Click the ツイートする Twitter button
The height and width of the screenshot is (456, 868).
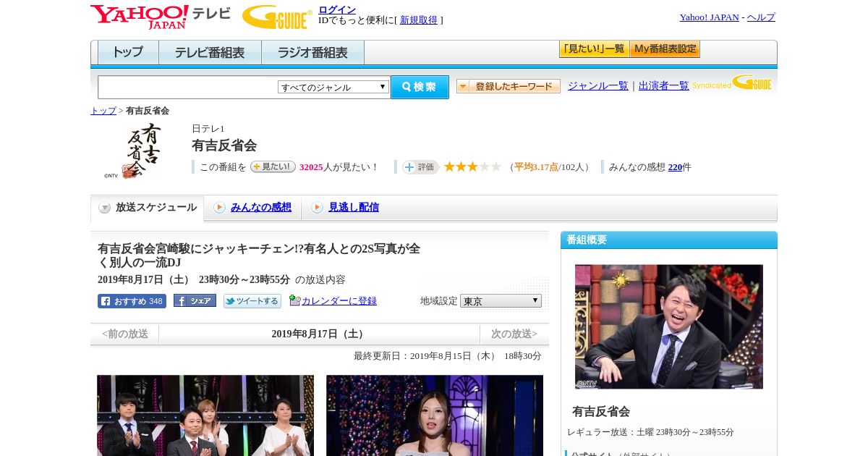click(252, 301)
